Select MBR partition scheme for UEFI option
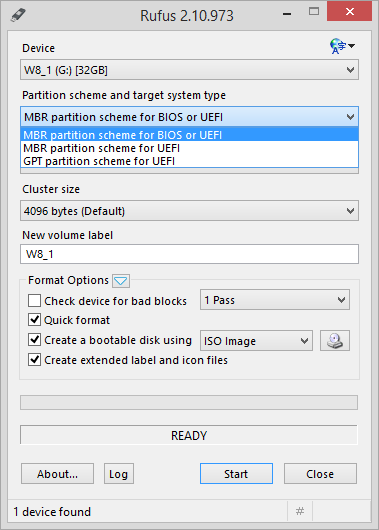 pos(189,148)
